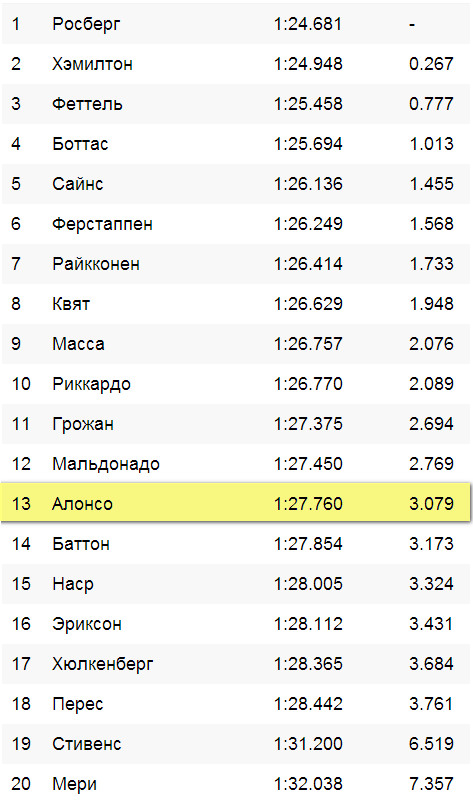Viewport: 473px width, 811px height.
Task: Click driver name Ферстаппен
Action: pos(102,224)
